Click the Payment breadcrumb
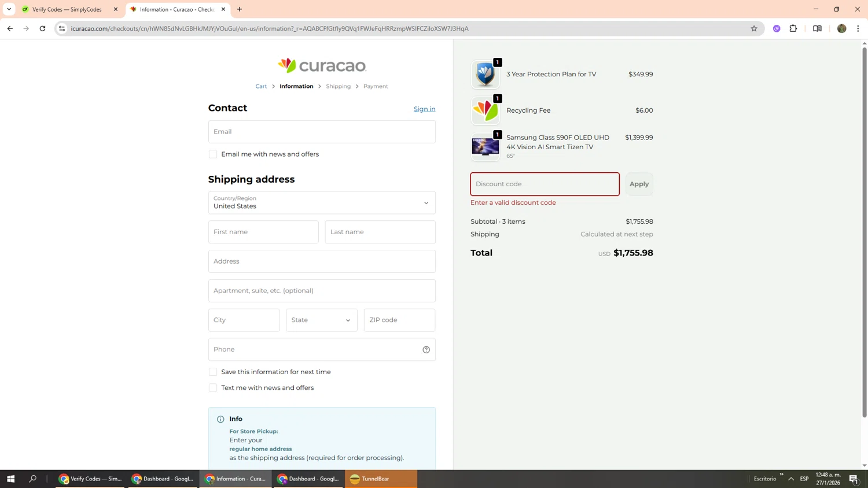The width and height of the screenshot is (868, 488). (x=376, y=86)
